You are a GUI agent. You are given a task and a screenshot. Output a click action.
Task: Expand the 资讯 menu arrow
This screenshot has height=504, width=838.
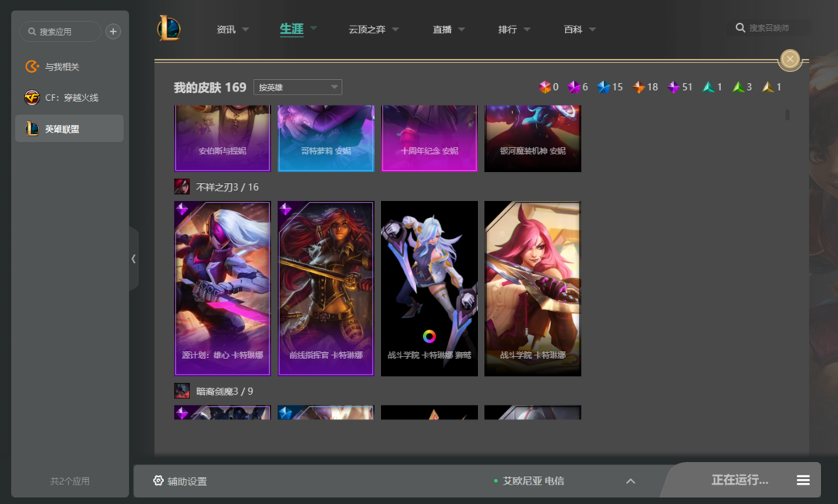[245, 29]
